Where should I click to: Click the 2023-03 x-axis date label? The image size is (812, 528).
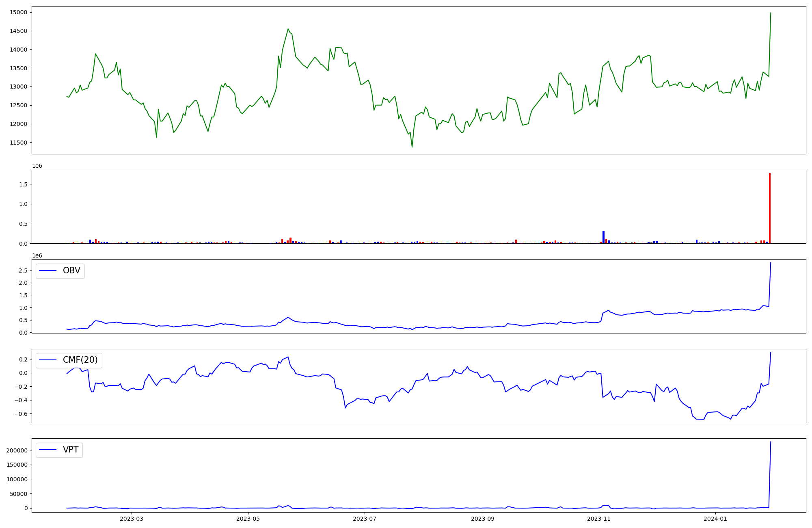(132, 519)
